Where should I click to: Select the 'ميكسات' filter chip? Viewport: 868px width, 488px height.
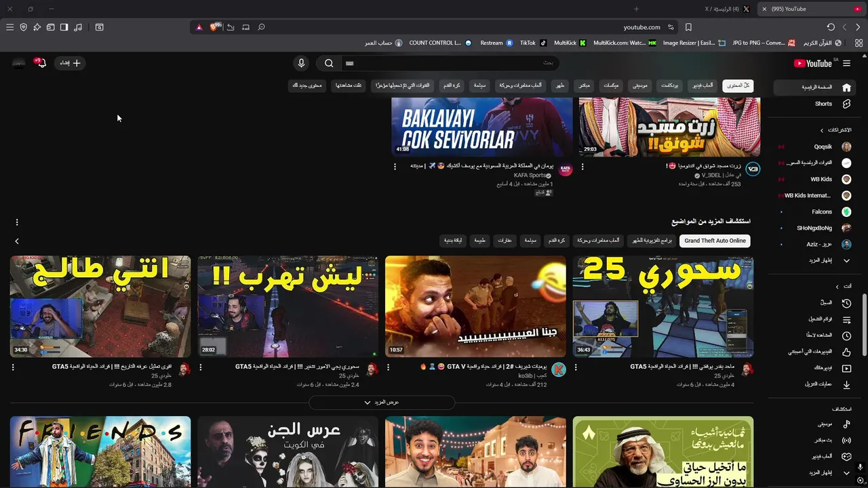(x=611, y=85)
